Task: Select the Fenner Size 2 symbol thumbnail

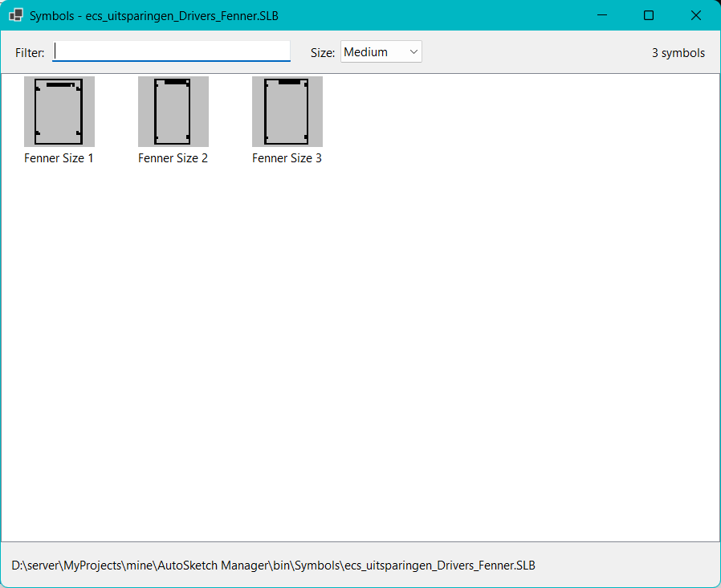Action: [173, 112]
